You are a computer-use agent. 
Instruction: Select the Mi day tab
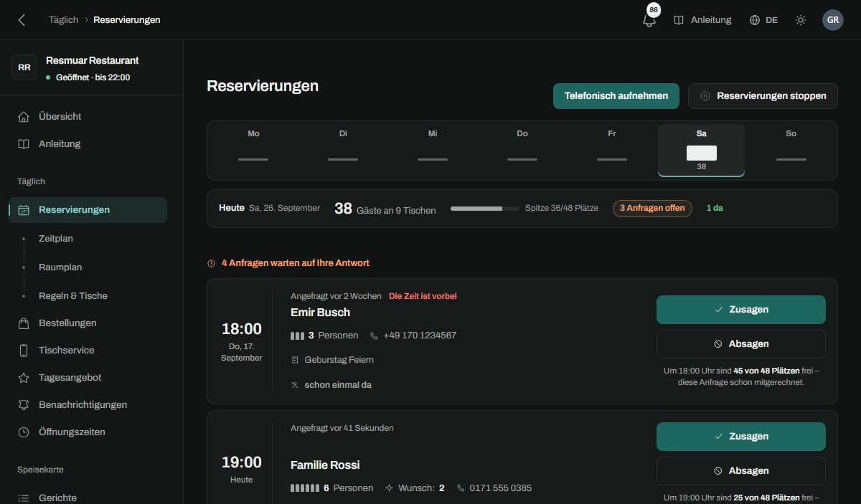[433, 151]
